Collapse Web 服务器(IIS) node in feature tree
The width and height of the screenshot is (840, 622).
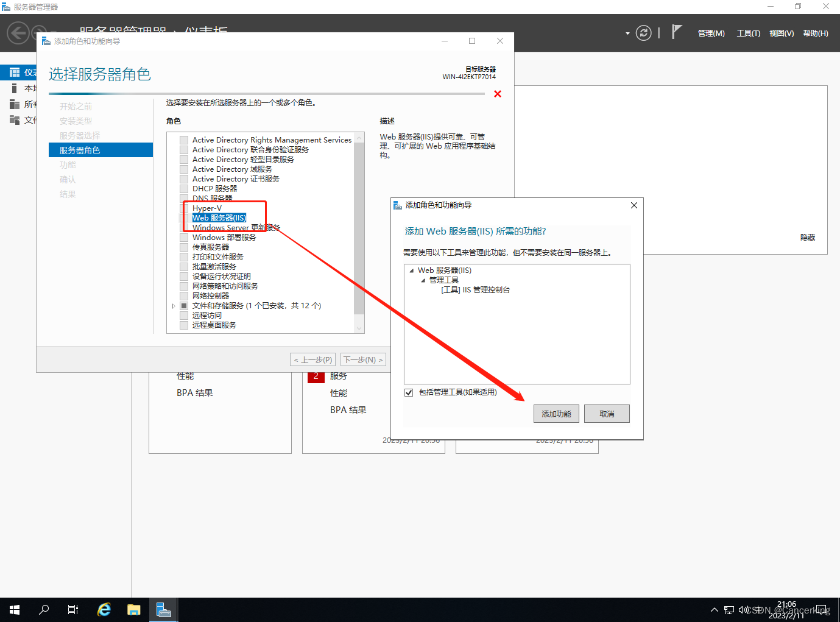point(412,270)
